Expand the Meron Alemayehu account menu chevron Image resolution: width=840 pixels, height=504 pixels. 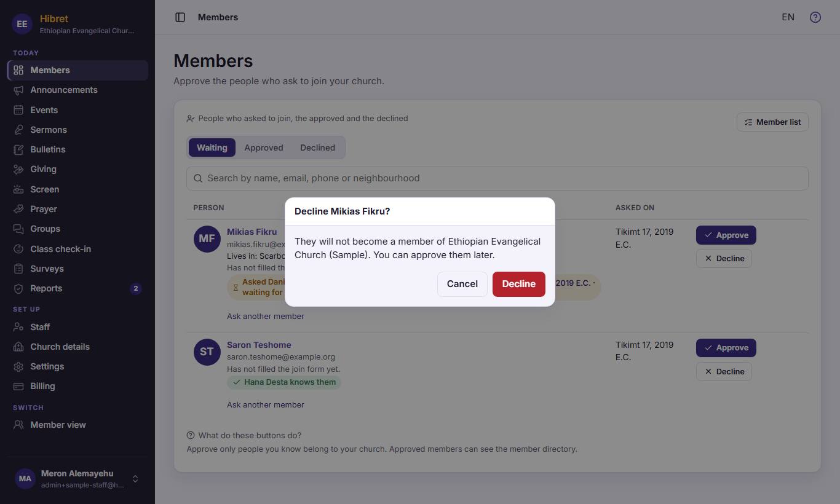coord(135,479)
